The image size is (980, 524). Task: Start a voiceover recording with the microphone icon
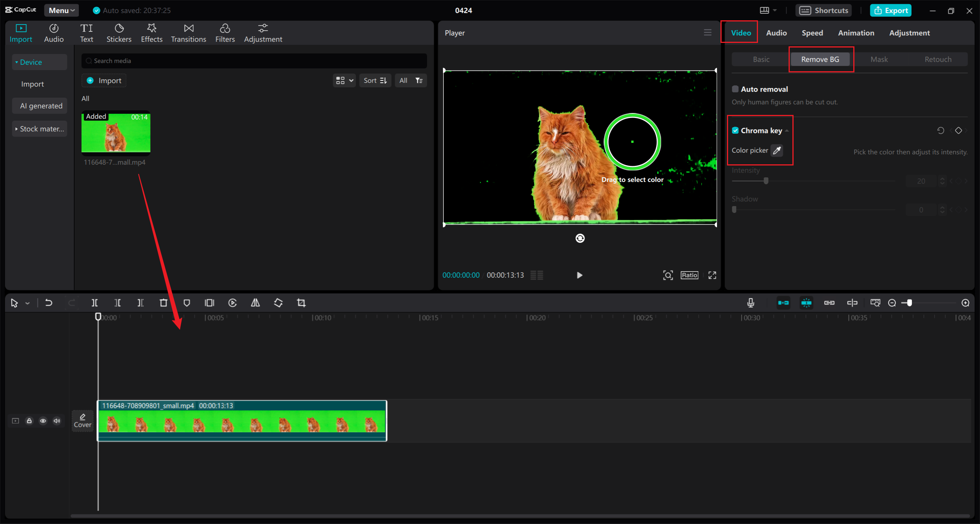tap(751, 303)
